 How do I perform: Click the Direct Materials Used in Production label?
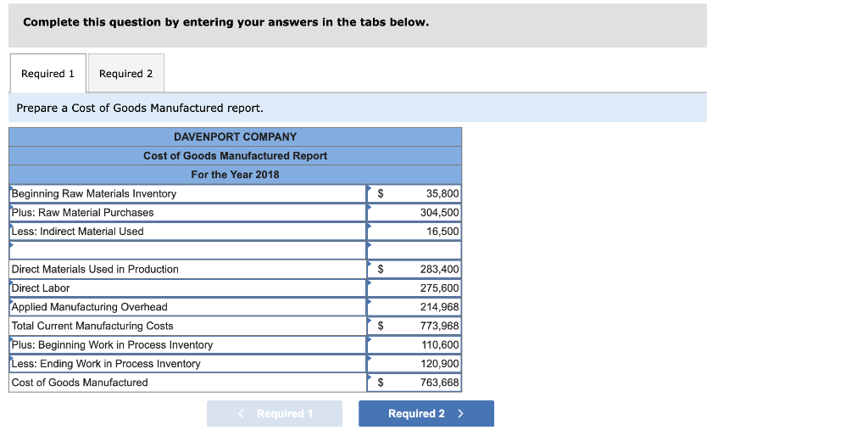(95, 269)
